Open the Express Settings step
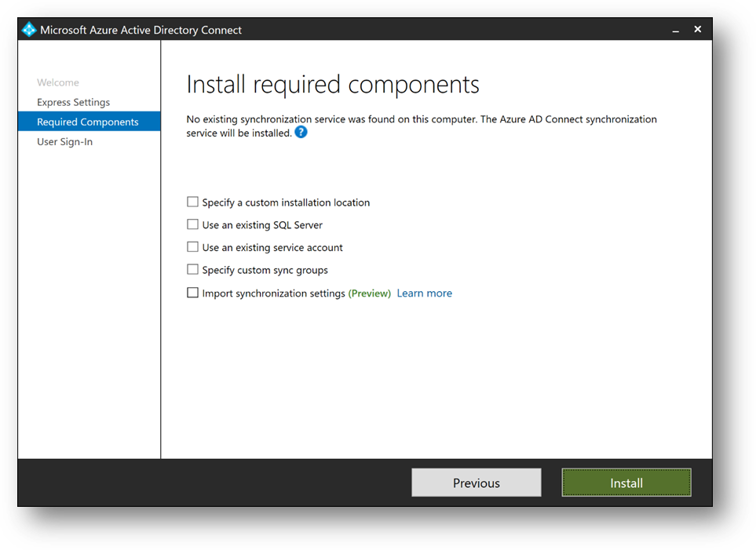The image size is (756, 550). (x=73, y=102)
